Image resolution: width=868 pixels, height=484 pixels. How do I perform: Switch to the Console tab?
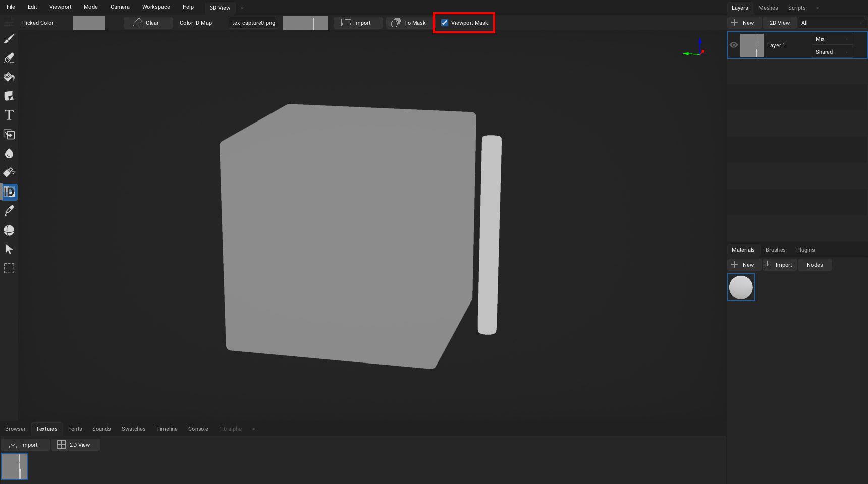point(198,429)
